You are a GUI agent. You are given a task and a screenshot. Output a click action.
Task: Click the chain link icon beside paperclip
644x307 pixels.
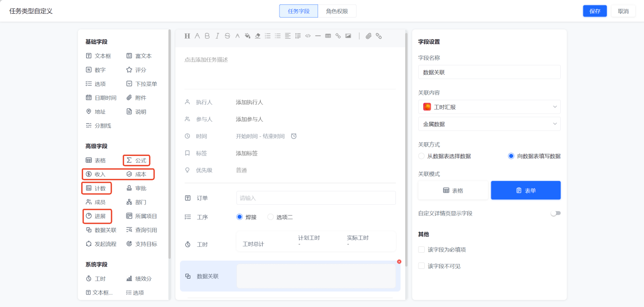tap(379, 36)
